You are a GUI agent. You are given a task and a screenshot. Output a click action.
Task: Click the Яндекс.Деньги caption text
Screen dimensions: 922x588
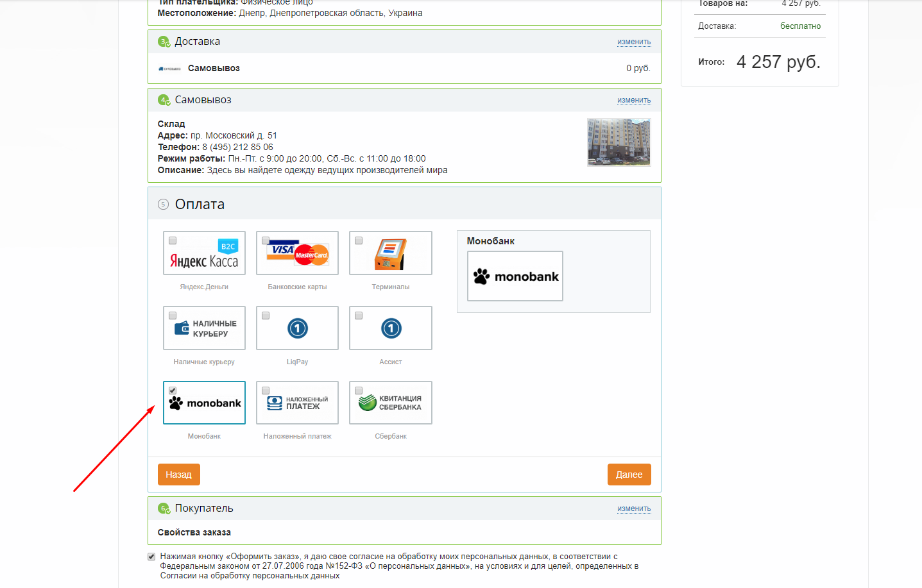(204, 287)
